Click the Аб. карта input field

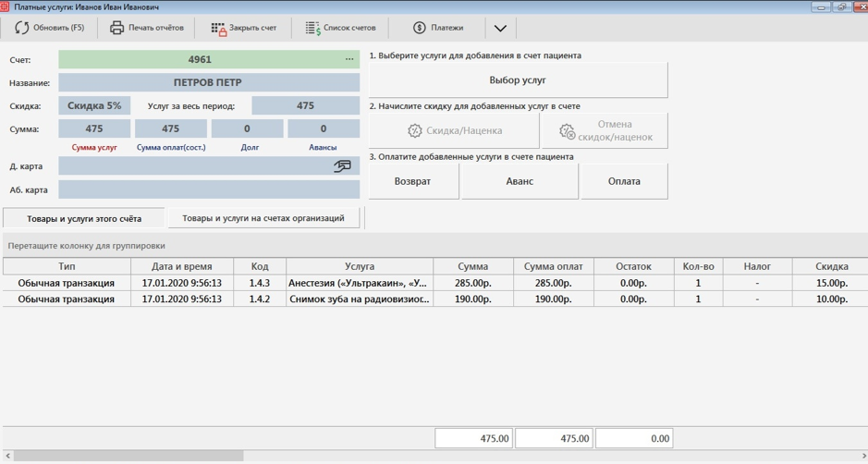pos(209,189)
